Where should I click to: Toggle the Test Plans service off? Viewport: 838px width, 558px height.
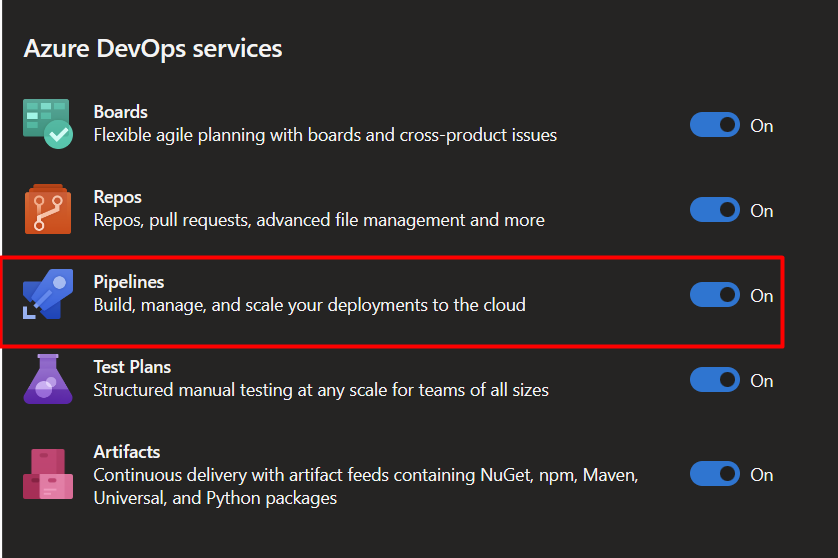(715, 380)
